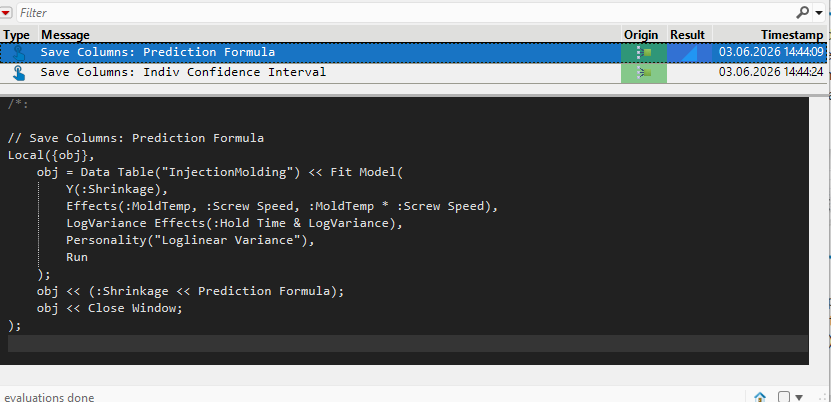Screen dimensions: 831x402
Task: Click the timestamp 03.06.2026 14:44:24
Action: [x=771, y=73]
